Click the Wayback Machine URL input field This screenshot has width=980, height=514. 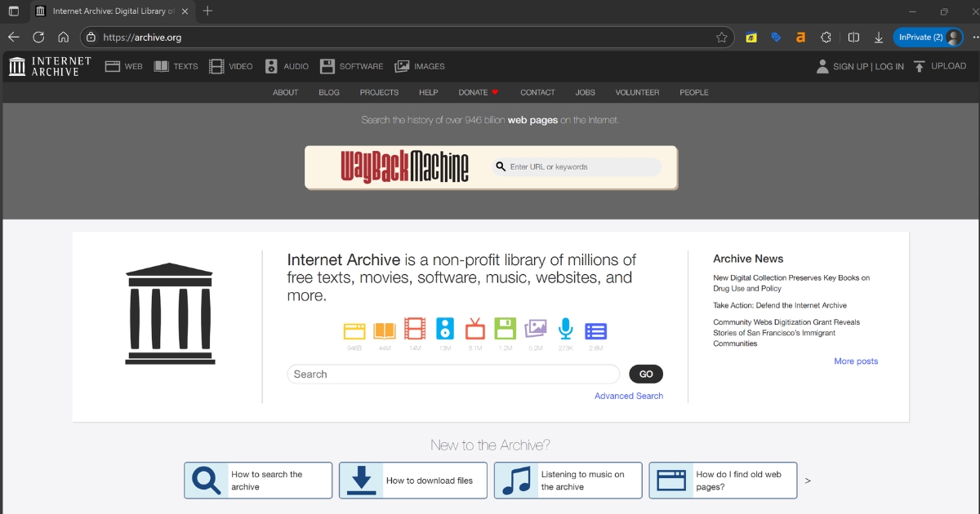point(581,167)
